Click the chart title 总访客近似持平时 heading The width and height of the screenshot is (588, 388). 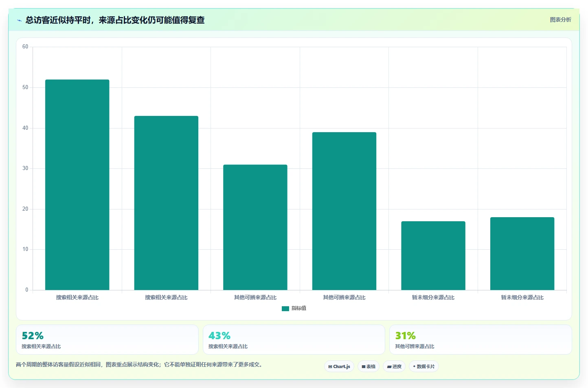click(x=115, y=20)
